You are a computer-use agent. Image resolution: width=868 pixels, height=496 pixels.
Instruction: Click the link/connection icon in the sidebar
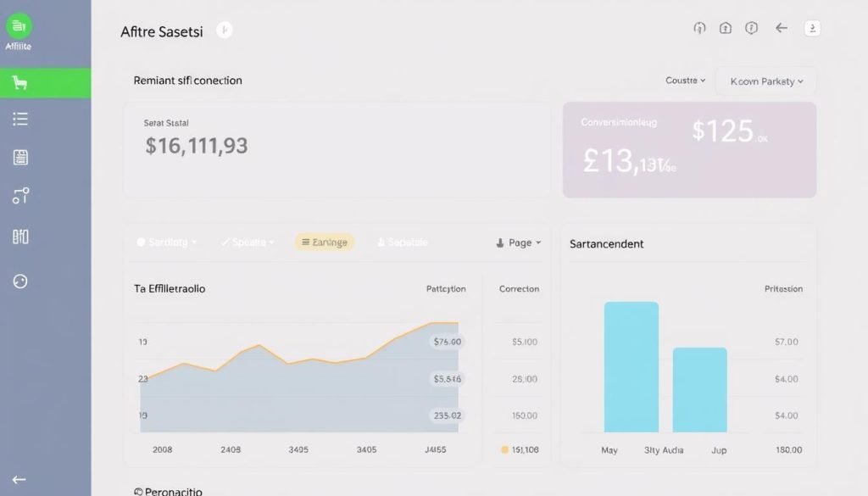point(20,196)
